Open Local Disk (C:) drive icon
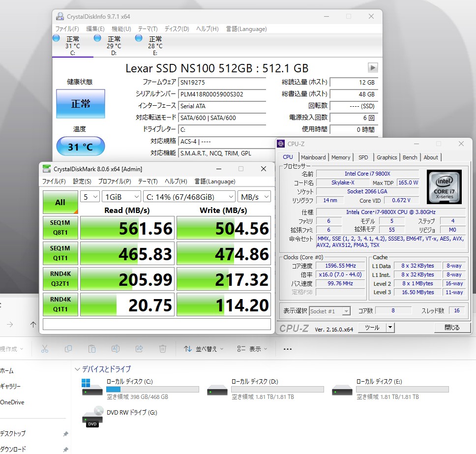This screenshot has height=454, width=476. pyautogui.click(x=92, y=387)
